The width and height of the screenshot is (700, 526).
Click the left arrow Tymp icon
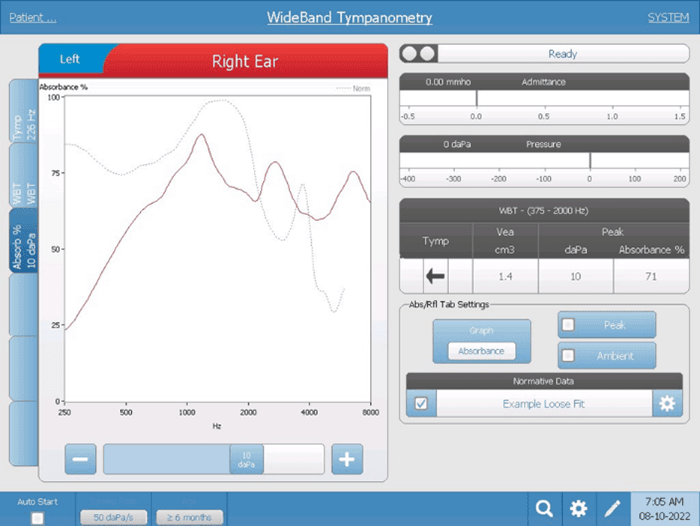435,275
